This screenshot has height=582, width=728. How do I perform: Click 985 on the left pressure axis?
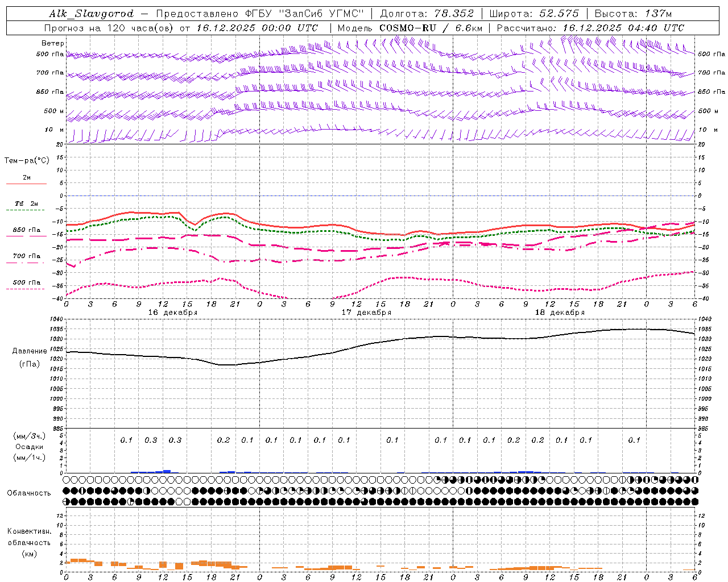coord(59,429)
